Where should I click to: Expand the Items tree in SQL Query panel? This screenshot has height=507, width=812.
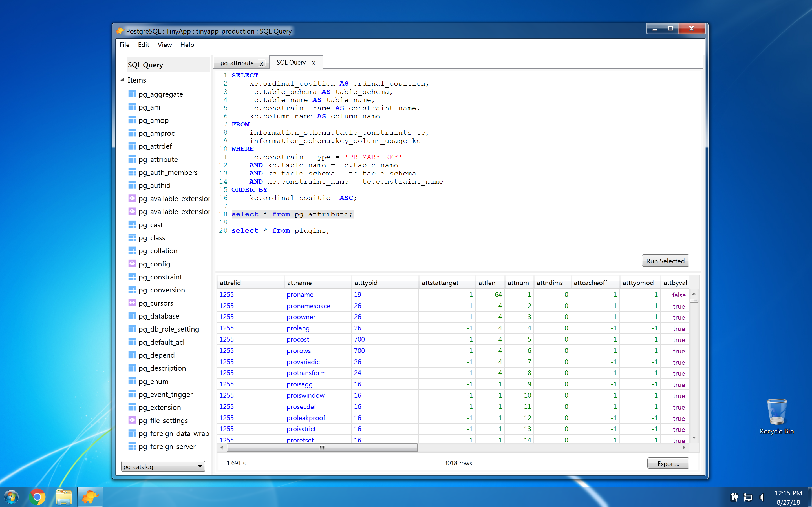click(x=123, y=80)
